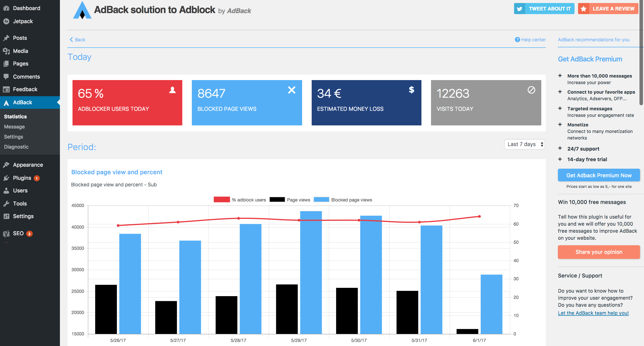Click the X icon on blocked views card
Screen dimensions: 644x346
[292, 90]
